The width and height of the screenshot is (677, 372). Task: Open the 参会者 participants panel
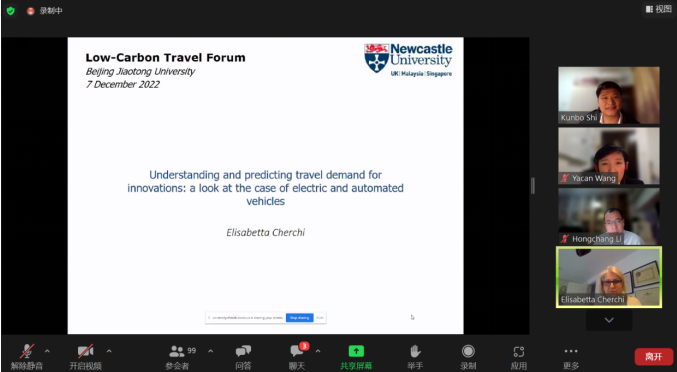(x=177, y=357)
